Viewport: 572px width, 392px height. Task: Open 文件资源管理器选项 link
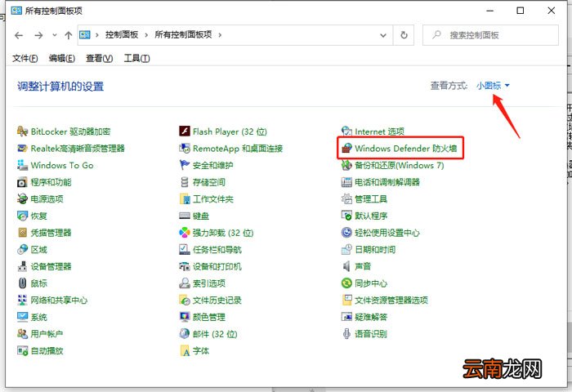391,300
